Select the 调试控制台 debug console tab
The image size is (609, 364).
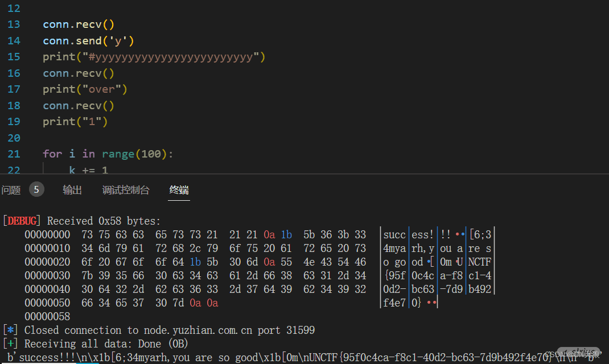pos(126,190)
